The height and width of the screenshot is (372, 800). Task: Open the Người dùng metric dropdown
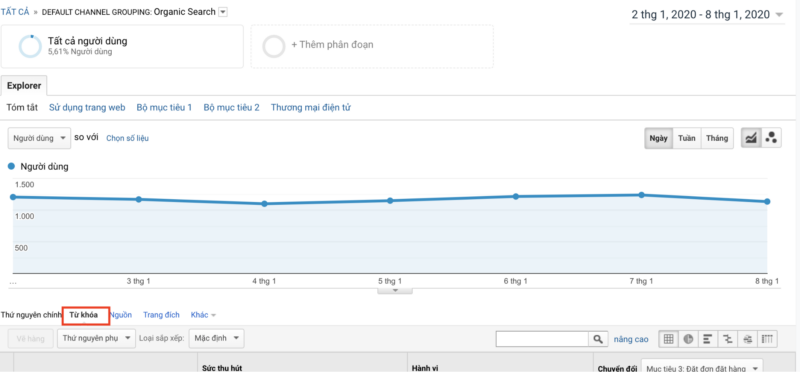[x=39, y=138]
